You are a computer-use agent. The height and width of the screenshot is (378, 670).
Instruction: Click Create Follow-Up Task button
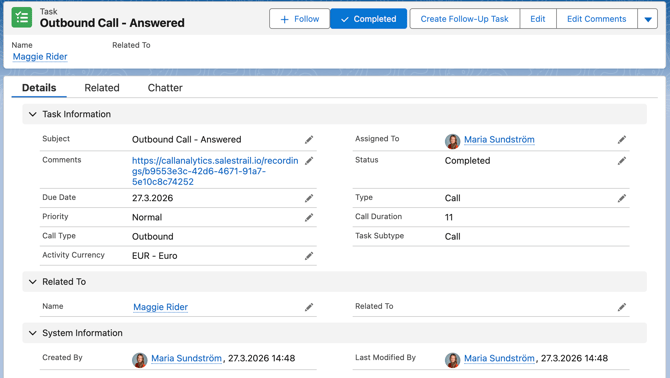coord(464,19)
